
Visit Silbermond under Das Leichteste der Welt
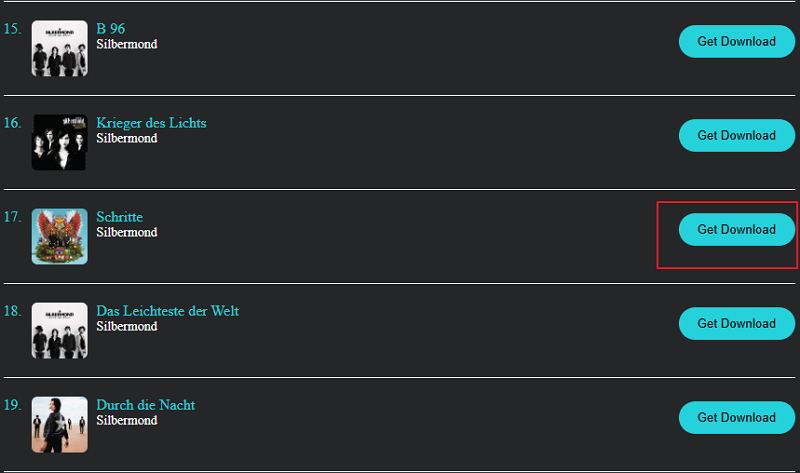click(x=126, y=326)
